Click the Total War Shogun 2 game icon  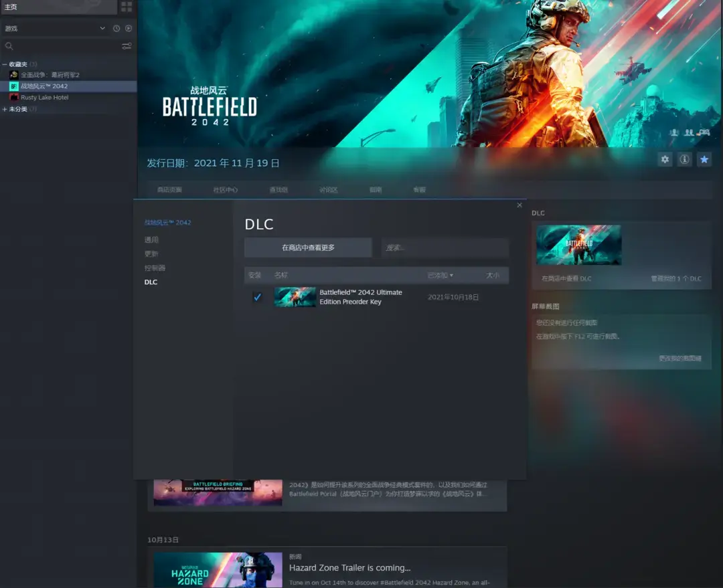14,75
